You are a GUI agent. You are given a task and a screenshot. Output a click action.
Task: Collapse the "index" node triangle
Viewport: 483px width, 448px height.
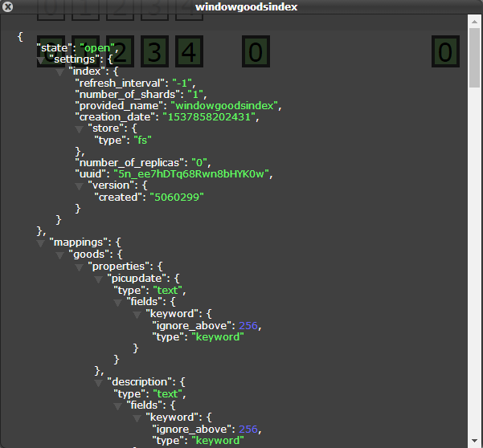click(59, 72)
